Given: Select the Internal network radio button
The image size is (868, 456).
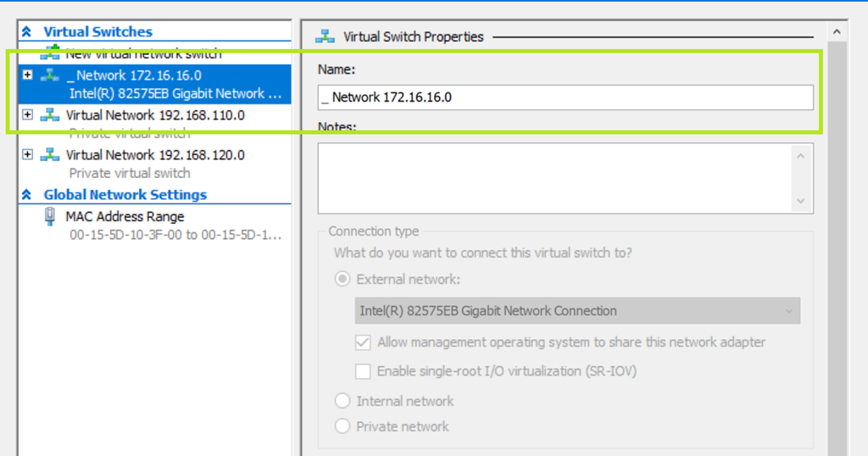Looking at the screenshot, I should (342, 401).
